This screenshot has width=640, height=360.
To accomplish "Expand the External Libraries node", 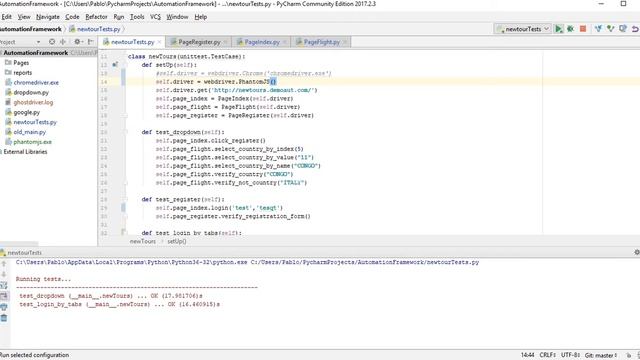I will coord(25,152).
